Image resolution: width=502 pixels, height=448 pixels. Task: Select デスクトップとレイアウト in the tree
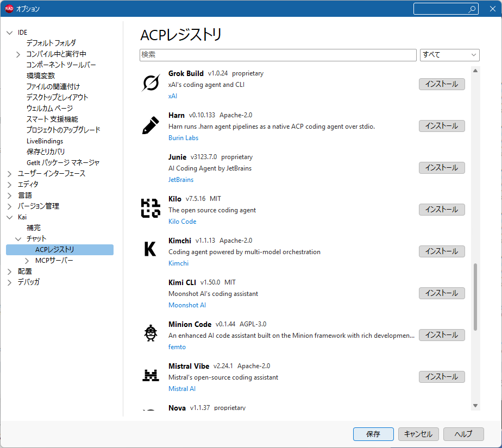coord(57,97)
